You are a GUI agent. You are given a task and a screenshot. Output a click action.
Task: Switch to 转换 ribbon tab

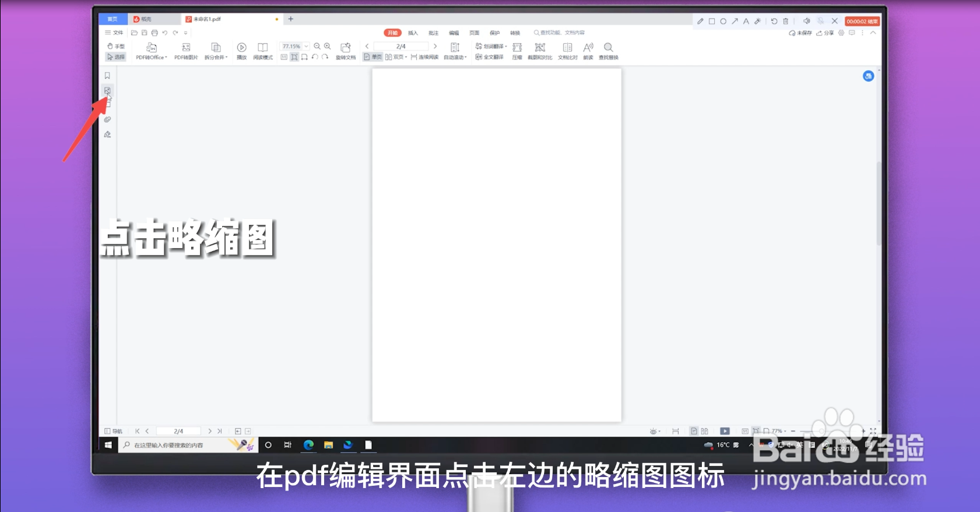tap(515, 33)
